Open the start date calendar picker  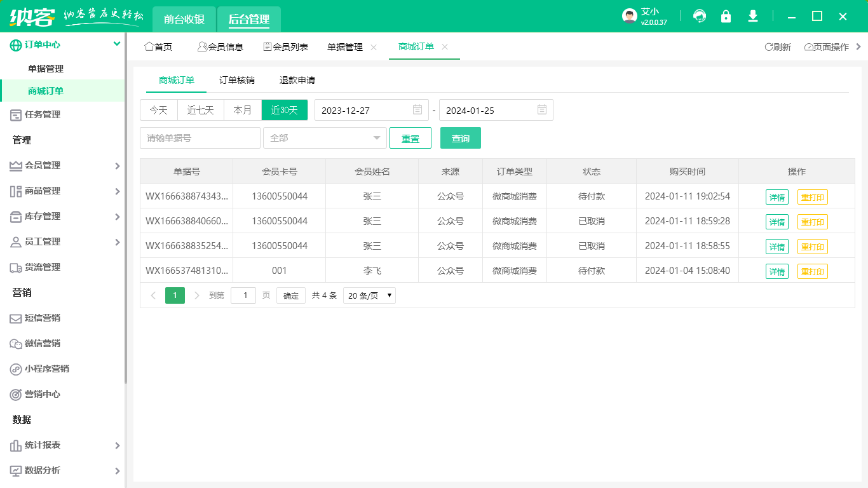pyautogui.click(x=416, y=109)
